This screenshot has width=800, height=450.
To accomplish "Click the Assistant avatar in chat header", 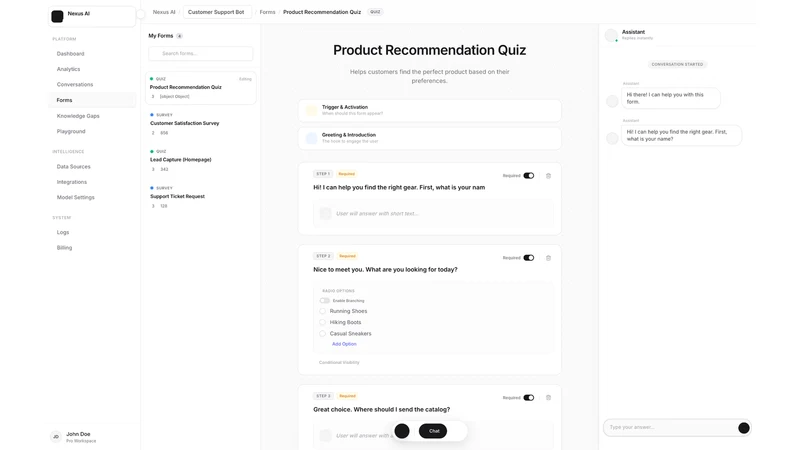I will [611, 35].
